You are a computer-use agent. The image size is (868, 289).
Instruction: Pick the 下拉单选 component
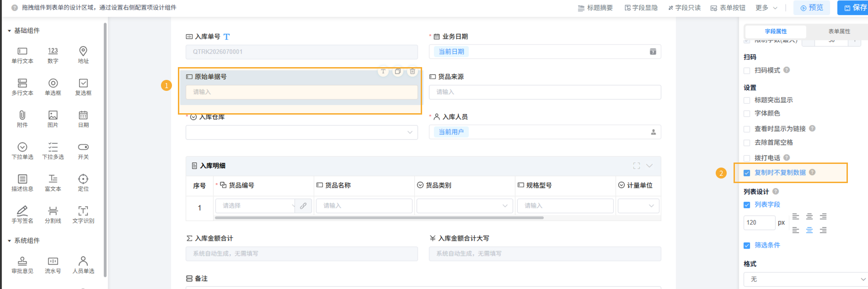[x=22, y=151]
